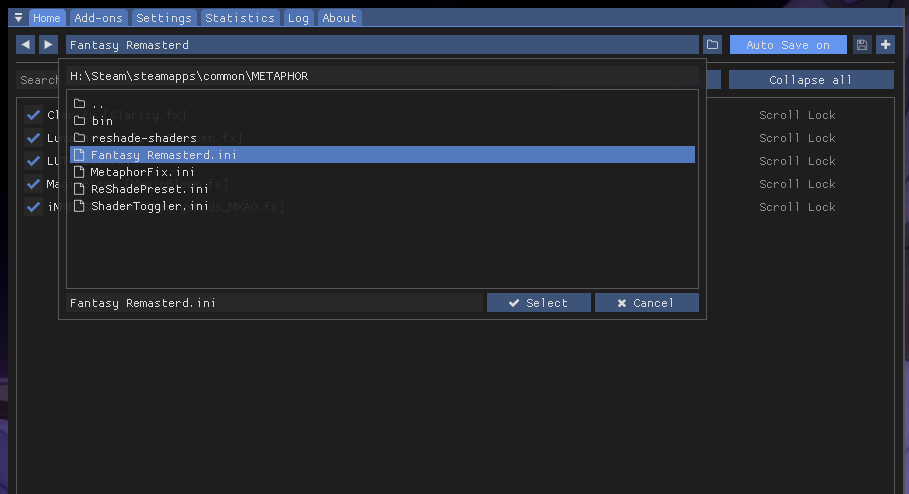The width and height of the screenshot is (909, 494).
Task: Select MetaphorFix.ini file
Action: coord(382,172)
